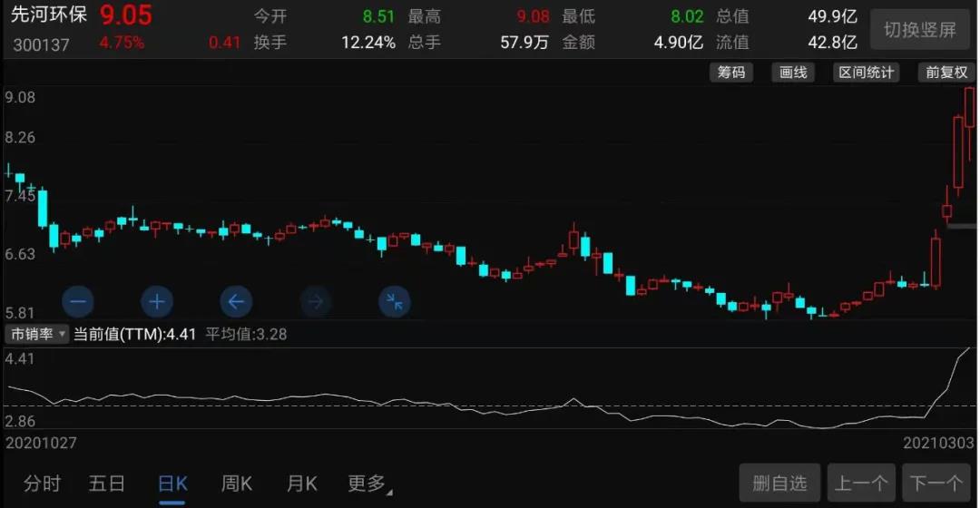Select the 周K chart tab
The height and width of the screenshot is (508, 980).
point(236,484)
